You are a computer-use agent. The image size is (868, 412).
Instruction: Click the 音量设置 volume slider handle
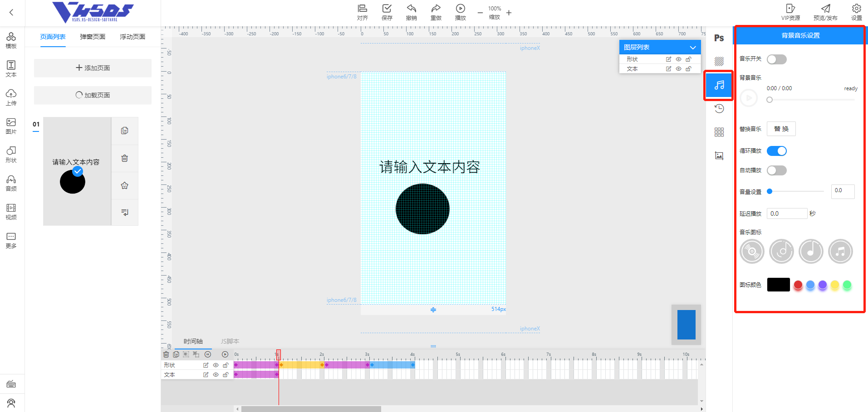(x=770, y=191)
